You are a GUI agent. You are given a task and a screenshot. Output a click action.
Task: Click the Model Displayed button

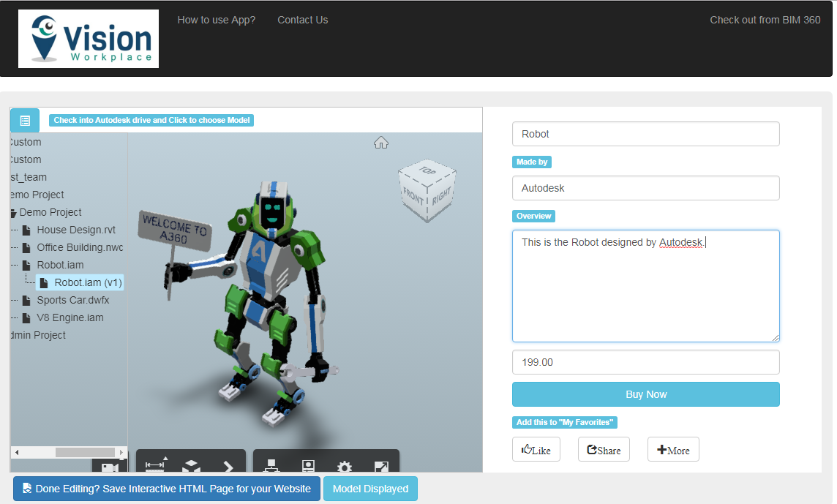(x=370, y=489)
